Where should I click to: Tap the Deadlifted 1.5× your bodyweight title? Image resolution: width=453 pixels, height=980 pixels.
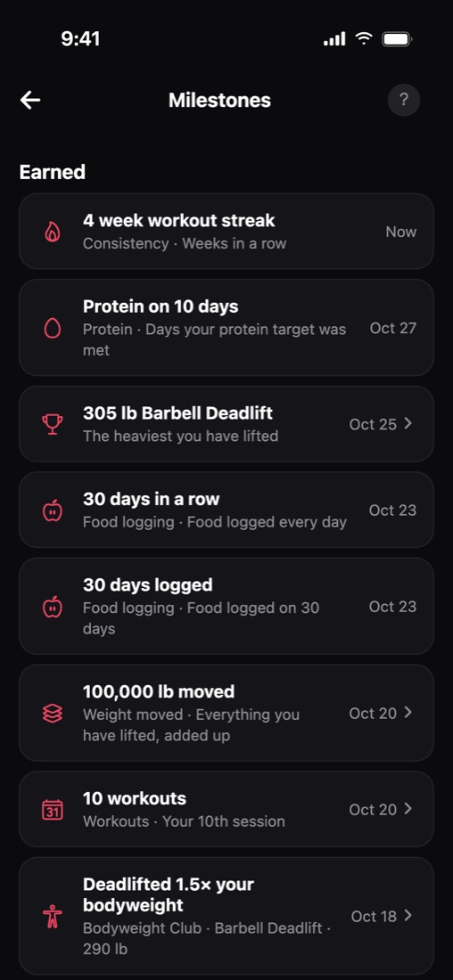point(169,894)
